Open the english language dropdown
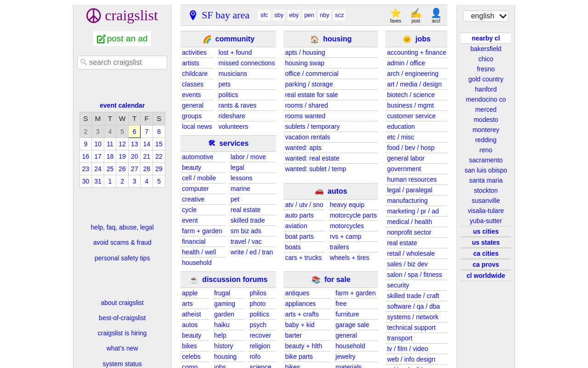588x368 pixels. 486,16
